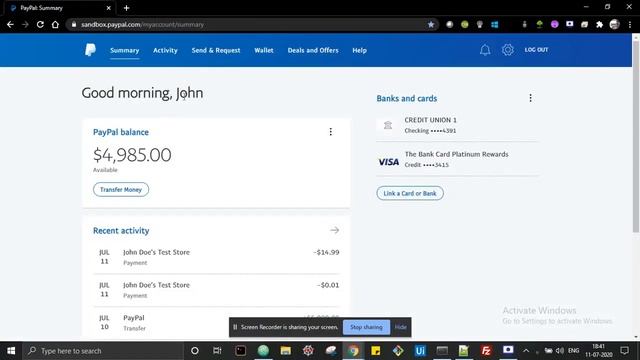
Task: Open the notifications bell
Action: 485,50
